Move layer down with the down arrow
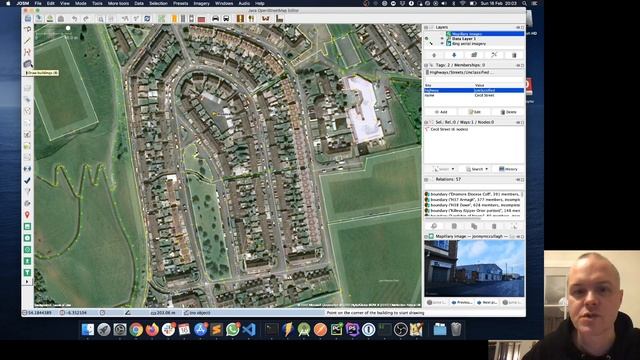640x360 pixels. (x=454, y=55)
